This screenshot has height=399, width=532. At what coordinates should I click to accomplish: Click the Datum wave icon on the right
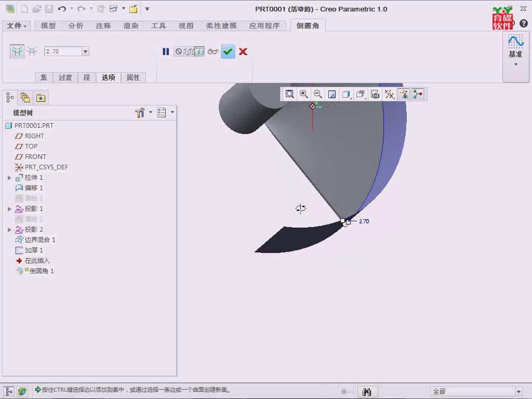516,42
